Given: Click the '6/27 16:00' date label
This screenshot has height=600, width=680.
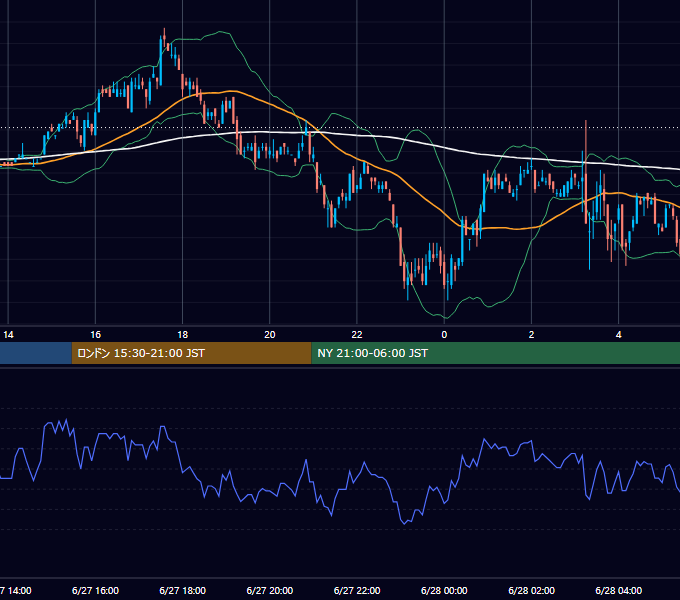Looking at the screenshot, I should (95, 590).
